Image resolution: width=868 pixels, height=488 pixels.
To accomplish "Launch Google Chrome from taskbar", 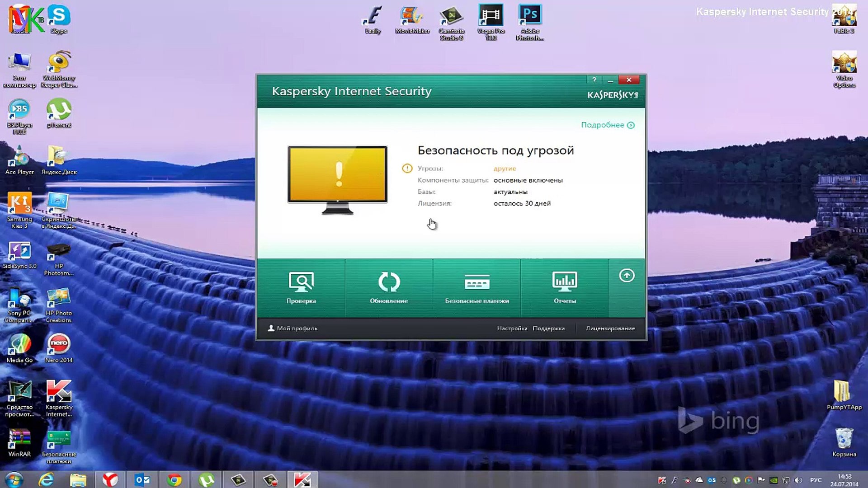I will click(x=174, y=479).
